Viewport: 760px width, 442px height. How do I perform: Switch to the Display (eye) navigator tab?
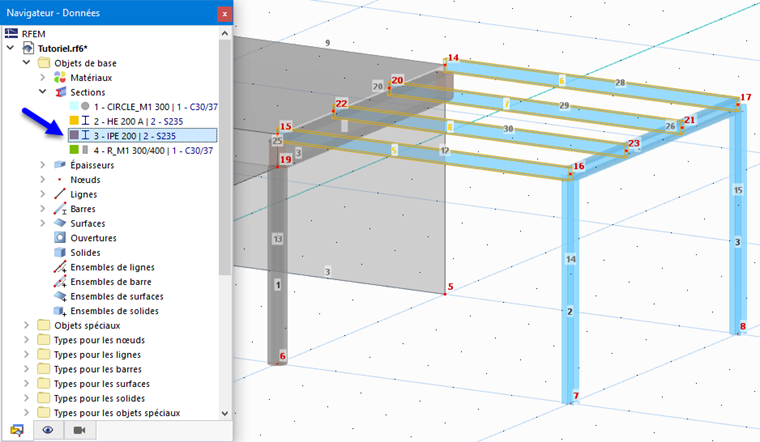(48, 430)
